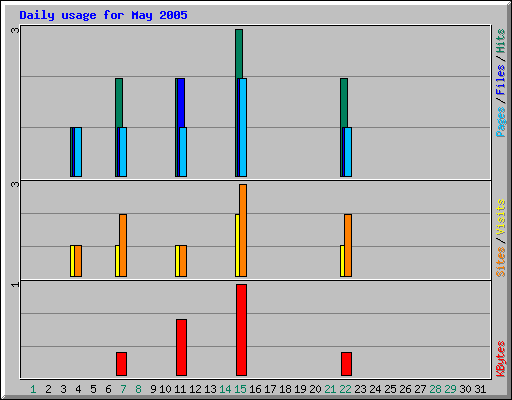Click the day '11' label on the x-axis
The width and height of the screenshot is (512, 400).
click(x=180, y=389)
